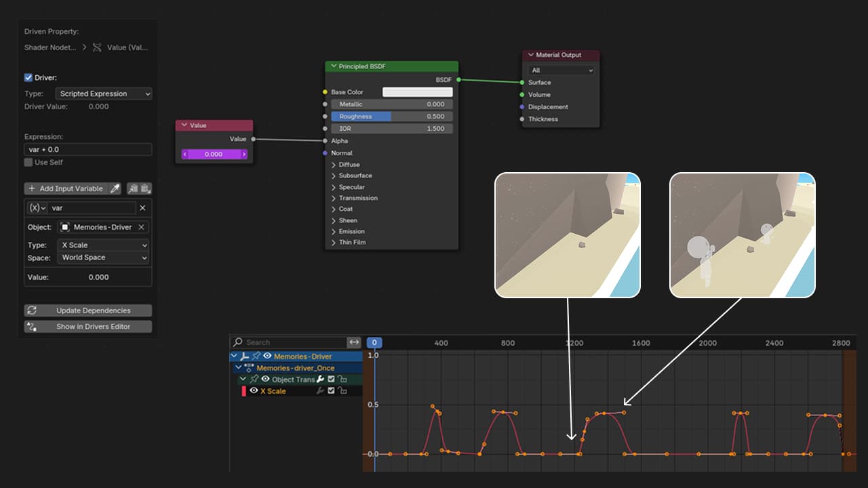Expand the Diffuse panel
The height and width of the screenshot is (488, 868).
pos(334,165)
